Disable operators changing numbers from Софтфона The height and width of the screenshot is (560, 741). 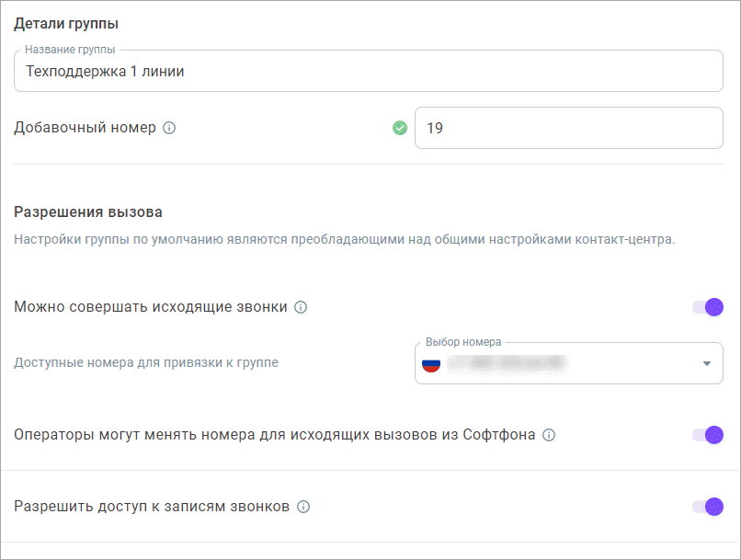708,435
